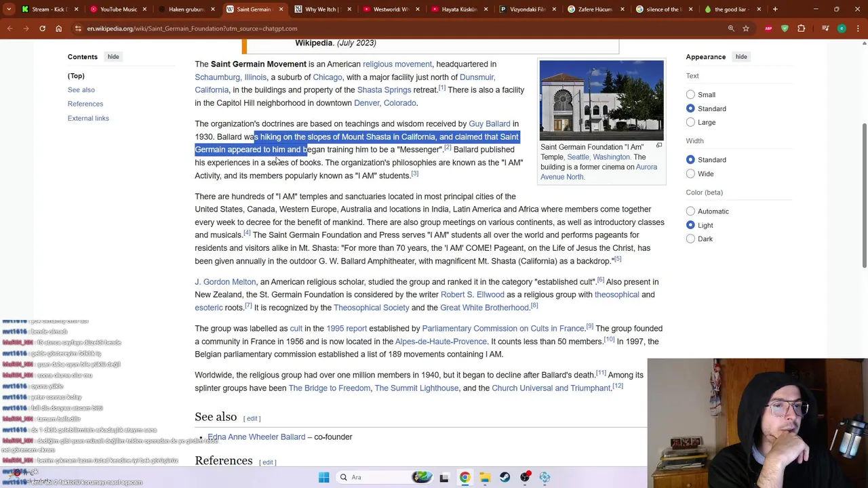Click the browser back arrow
Screen dimensions: 868x488
pyautogui.click(x=9, y=28)
